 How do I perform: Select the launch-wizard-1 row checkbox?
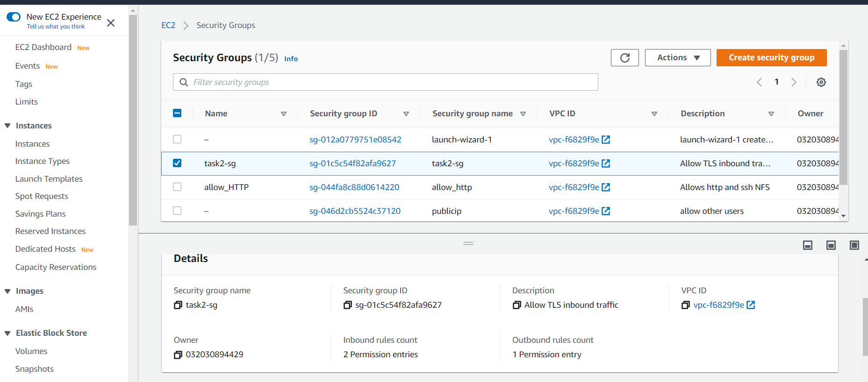177,139
